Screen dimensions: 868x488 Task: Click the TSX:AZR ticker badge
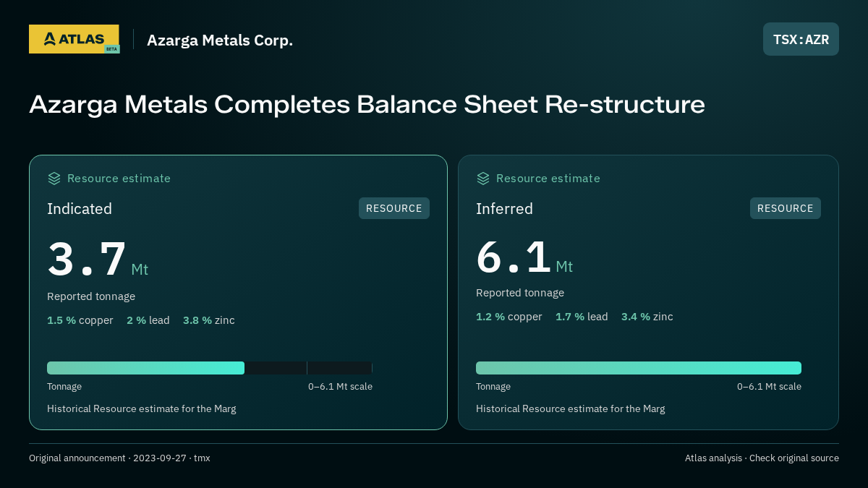[801, 39]
